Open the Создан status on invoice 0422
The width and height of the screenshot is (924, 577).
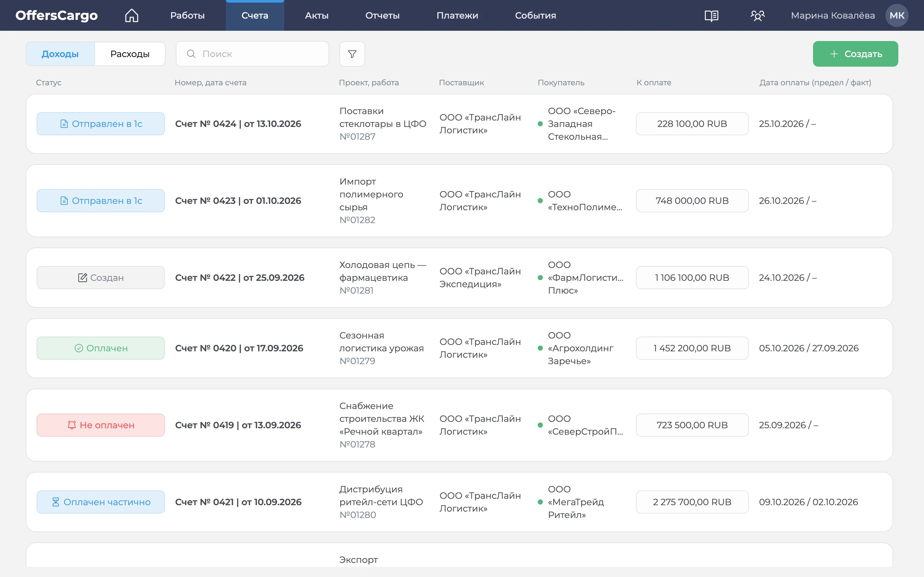pyautogui.click(x=101, y=277)
